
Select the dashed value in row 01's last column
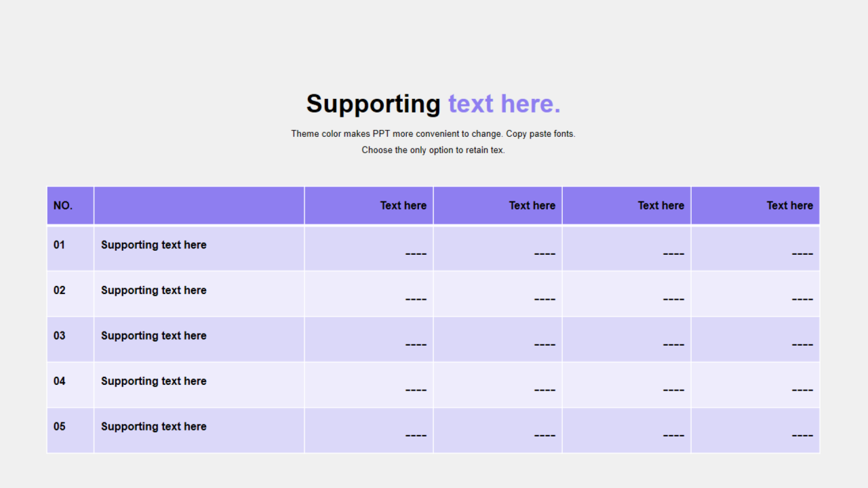[802, 253]
